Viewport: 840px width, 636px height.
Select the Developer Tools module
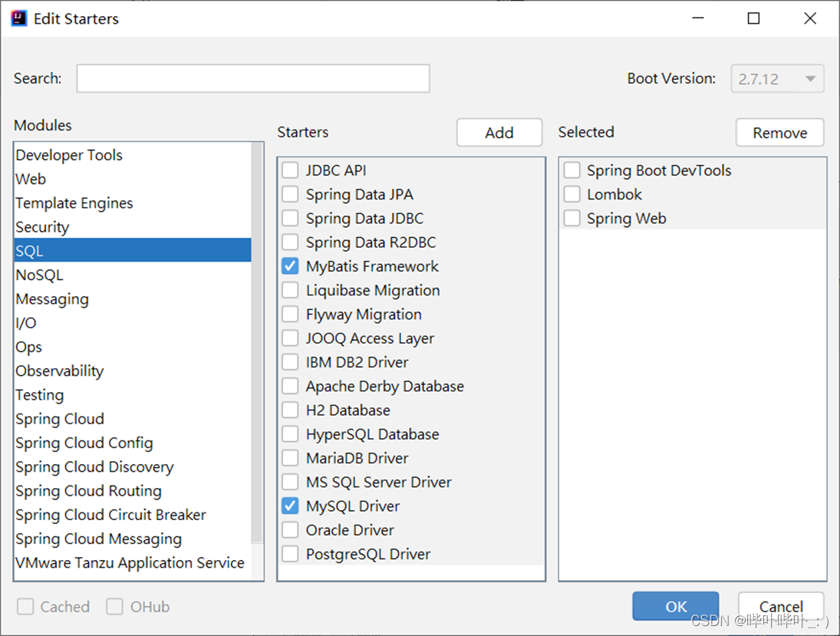69,155
